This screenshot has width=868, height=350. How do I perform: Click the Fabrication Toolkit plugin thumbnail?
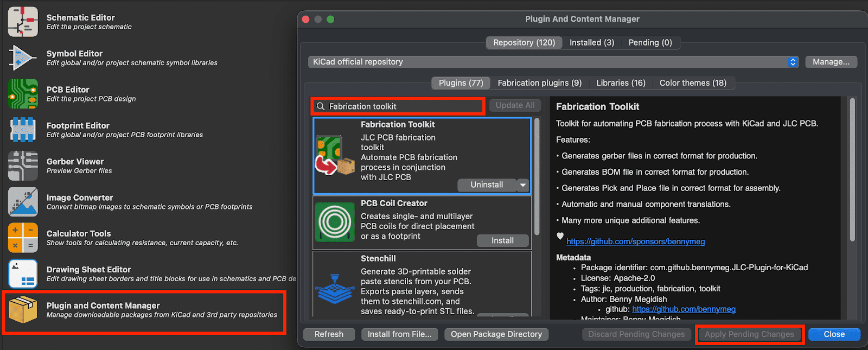tap(335, 156)
